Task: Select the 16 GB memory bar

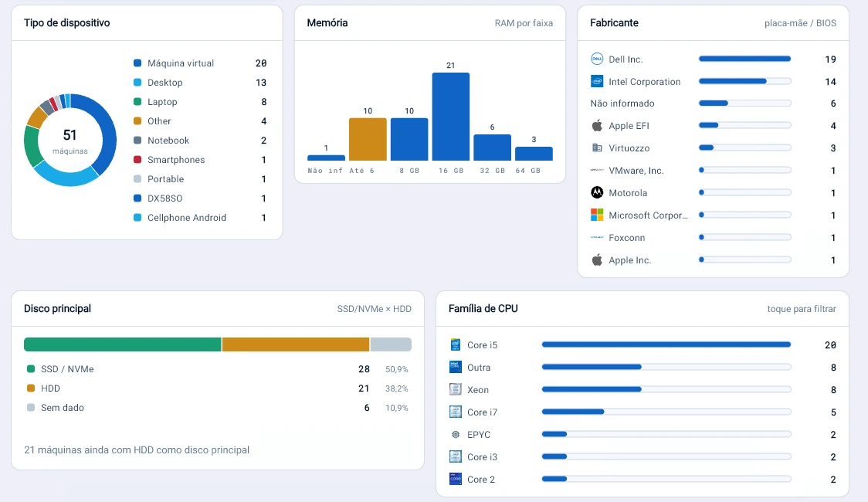Action: 451,116
